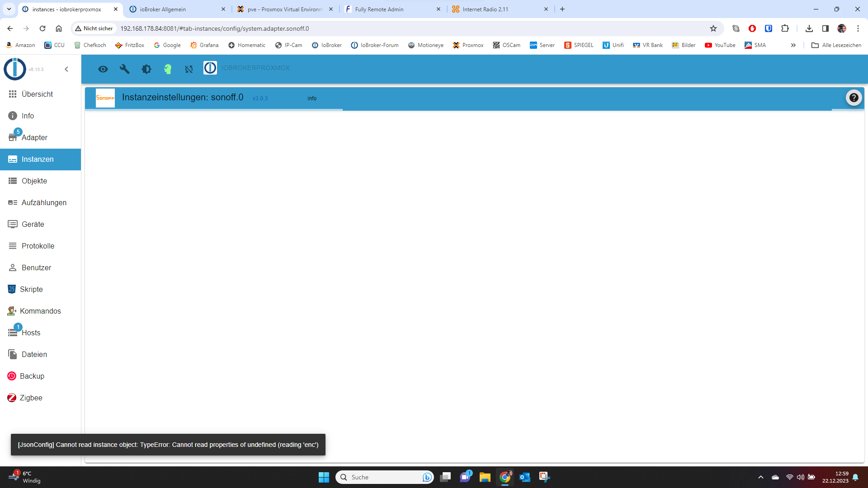Open weather widget in taskbar

(x=25, y=477)
